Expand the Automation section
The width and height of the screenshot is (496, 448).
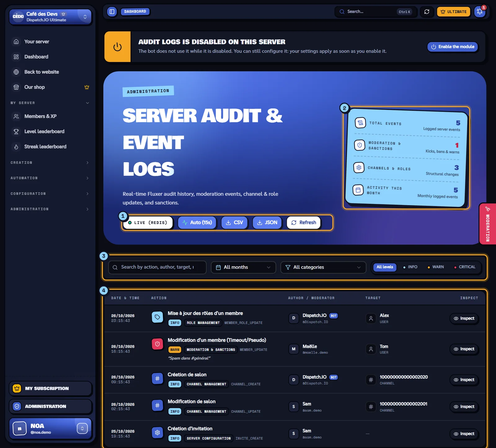click(x=50, y=178)
